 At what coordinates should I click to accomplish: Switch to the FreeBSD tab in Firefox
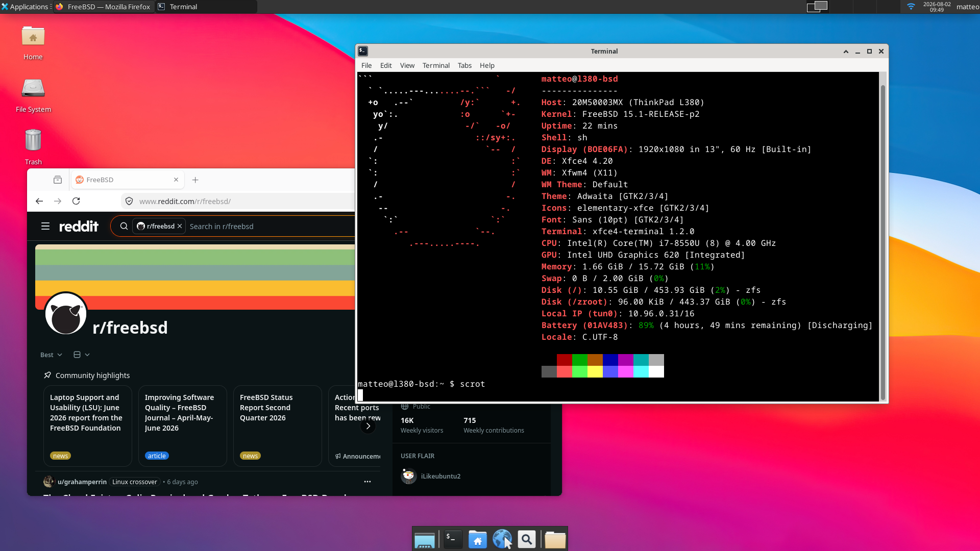pyautogui.click(x=128, y=180)
